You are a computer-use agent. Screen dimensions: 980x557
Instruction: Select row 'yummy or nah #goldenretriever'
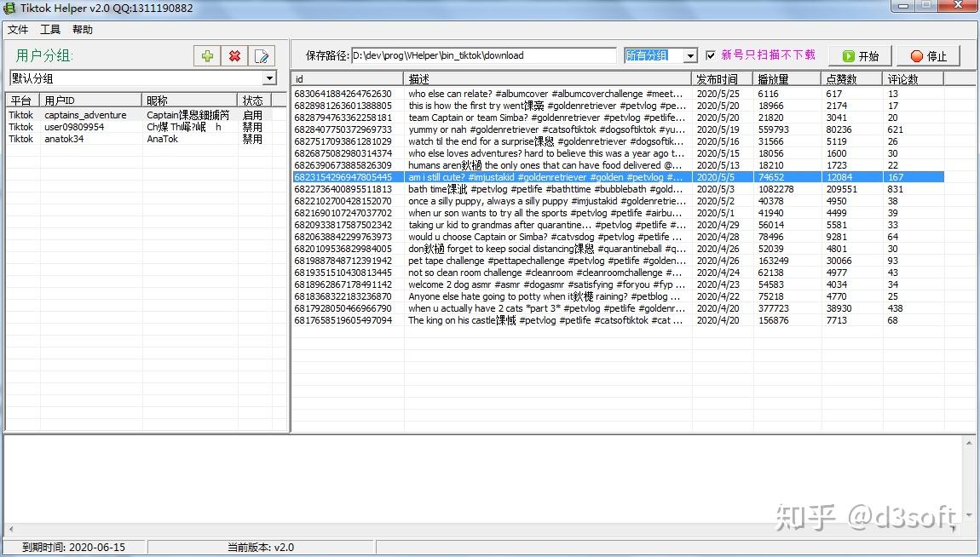coord(618,129)
